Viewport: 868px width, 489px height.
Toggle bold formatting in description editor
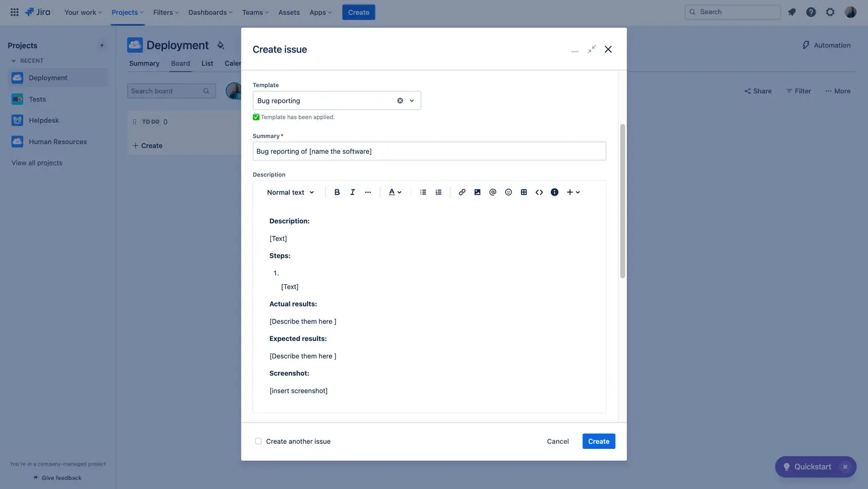(x=337, y=192)
